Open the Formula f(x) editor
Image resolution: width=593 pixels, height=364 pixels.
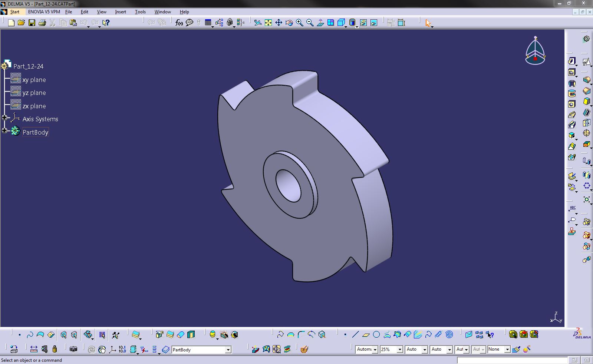pyautogui.click(x=179, y=23)
